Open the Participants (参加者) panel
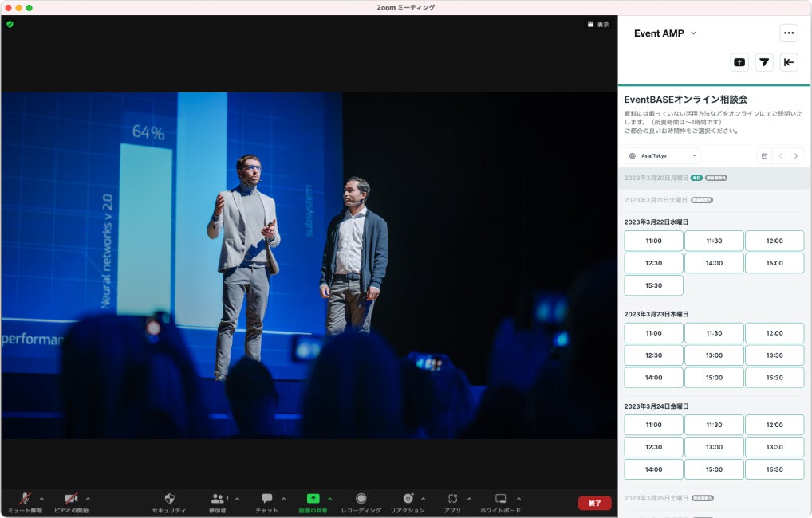This screenshot has height=518, width=812. pos(218,499)
